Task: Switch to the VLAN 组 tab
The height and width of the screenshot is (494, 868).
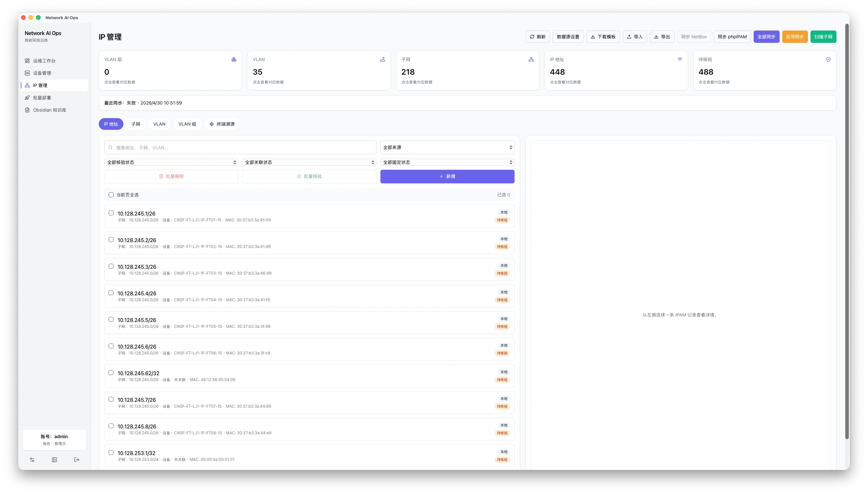Action: click(x=187, y=124)
